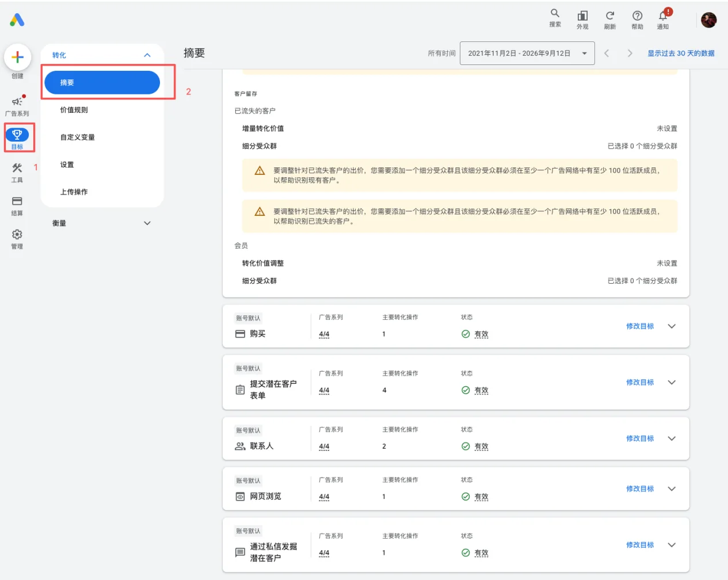Click 细分受众群 under 已流失的客户
This screenshot has width=728, height=580.
260,146
